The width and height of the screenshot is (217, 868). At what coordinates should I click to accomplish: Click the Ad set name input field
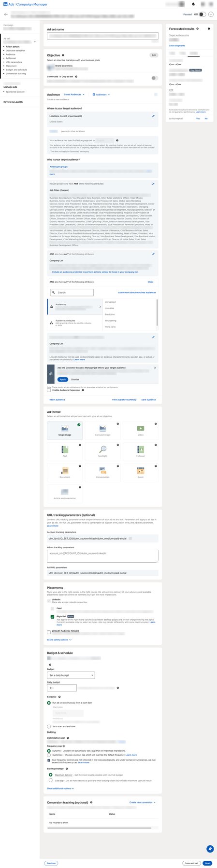[102, 36]
